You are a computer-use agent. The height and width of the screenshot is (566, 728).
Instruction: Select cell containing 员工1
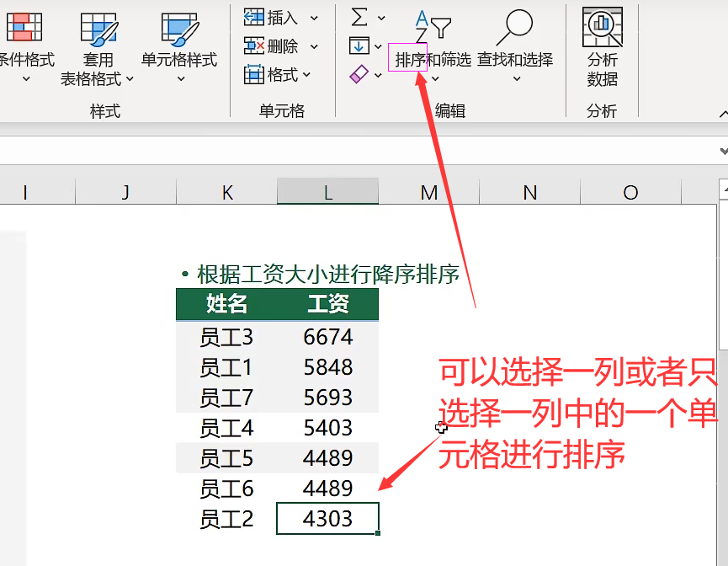(x=226, y=367)
